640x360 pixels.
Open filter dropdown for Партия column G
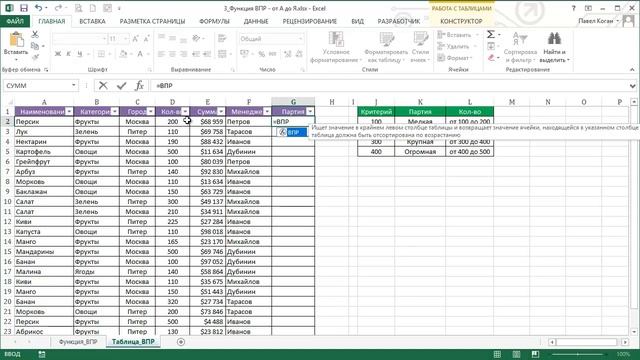(310, 111)
